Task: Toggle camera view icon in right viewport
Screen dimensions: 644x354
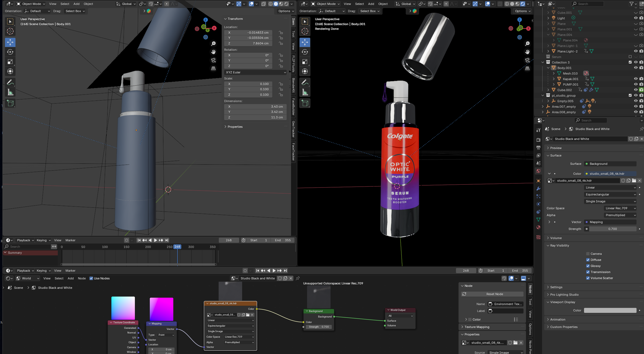Action: click(x=527, y=60)
